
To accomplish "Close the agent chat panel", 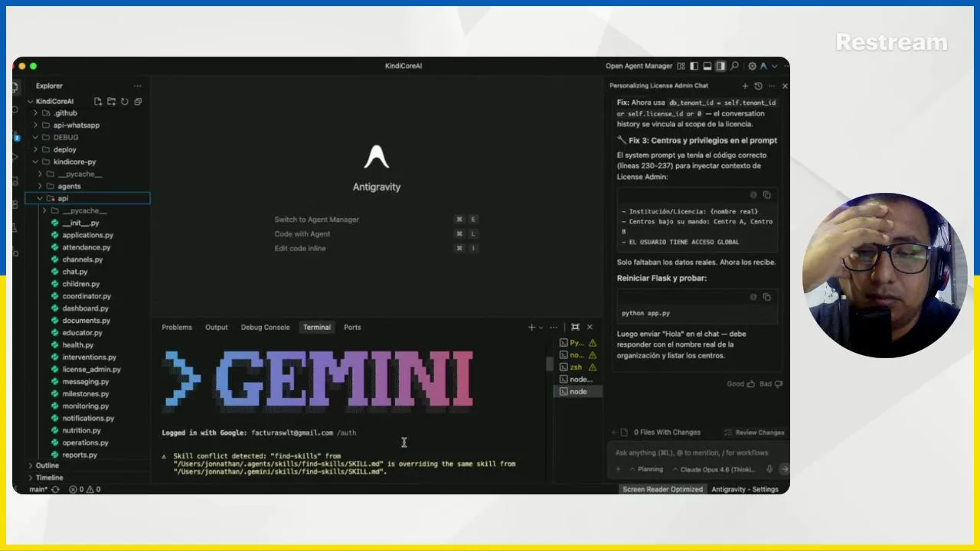I will coord(785,86).
